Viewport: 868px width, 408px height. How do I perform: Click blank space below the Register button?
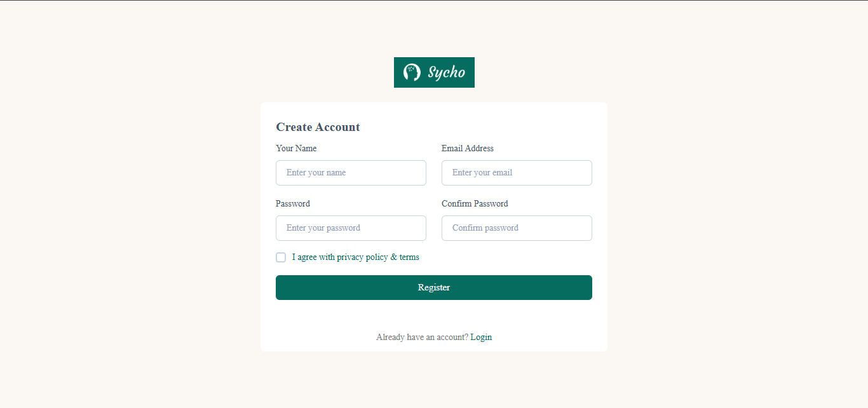434,315
